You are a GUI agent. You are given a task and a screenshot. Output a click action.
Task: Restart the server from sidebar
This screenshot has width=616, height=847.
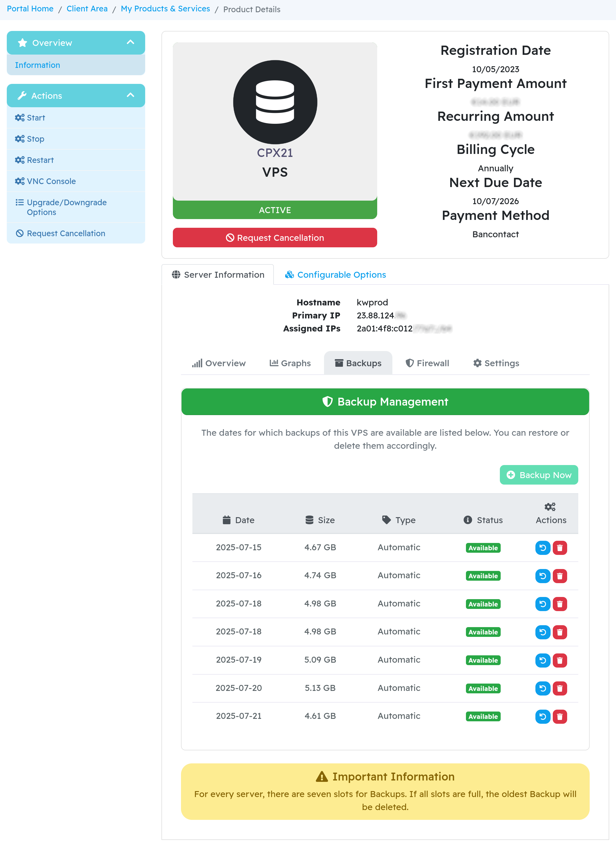click(x=76, y=160)
